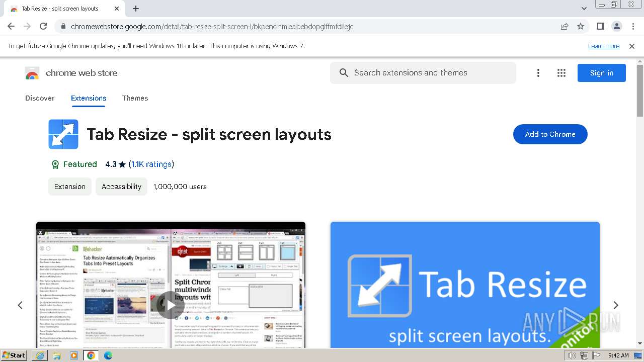644x362 pixels.
Task: Launch Internet Explorer from the taskbar
Action: (40, 355)
